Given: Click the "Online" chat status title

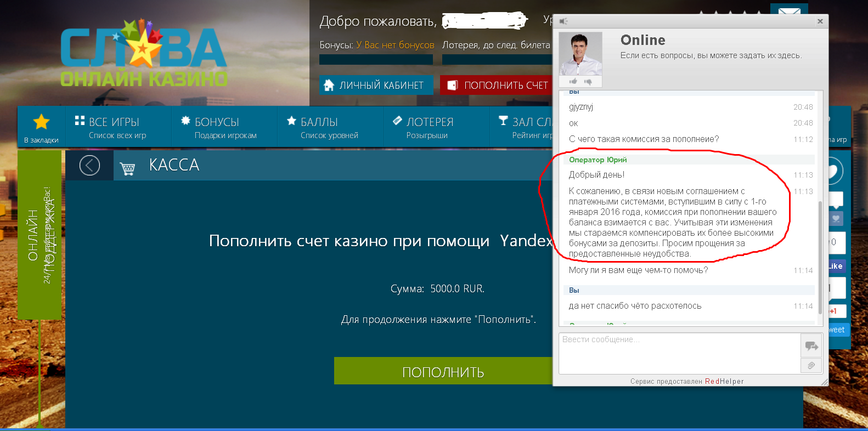Looking at the screenshot, I should (x=642, y=40).
